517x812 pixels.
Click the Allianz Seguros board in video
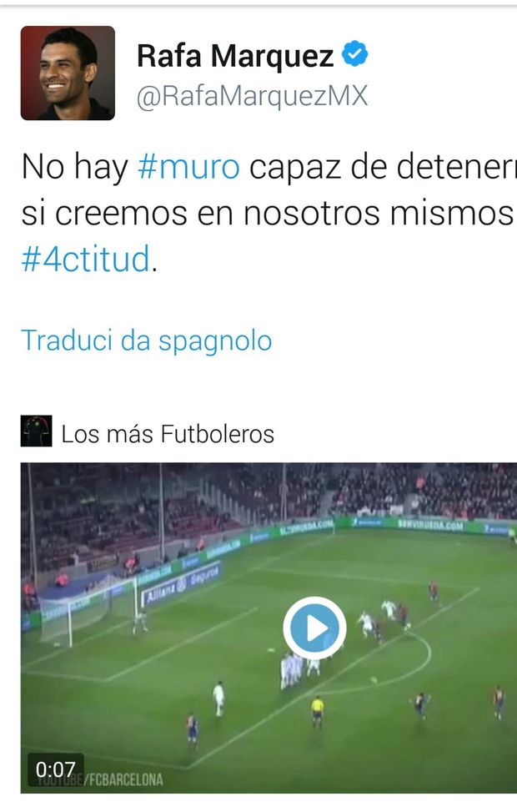182,584
